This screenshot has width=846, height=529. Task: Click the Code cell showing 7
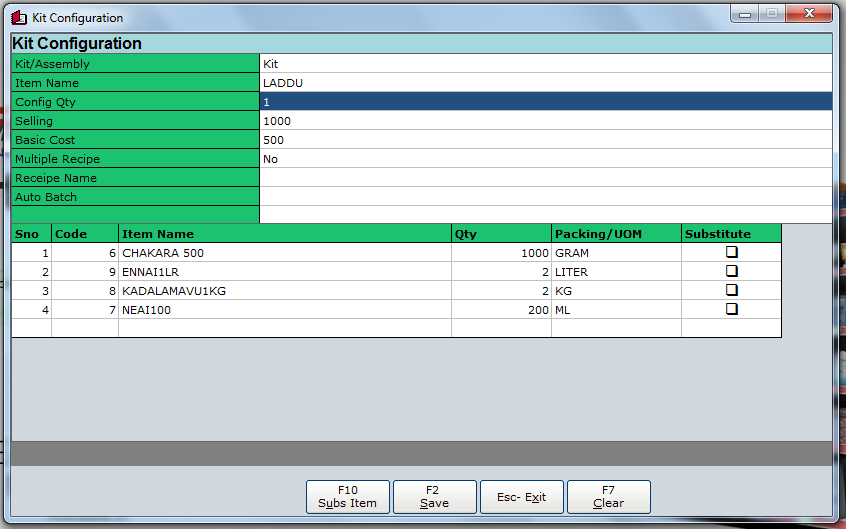85,309
